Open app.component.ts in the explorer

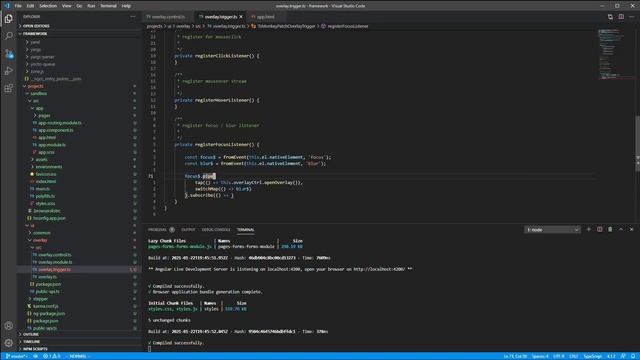point(56,130)
